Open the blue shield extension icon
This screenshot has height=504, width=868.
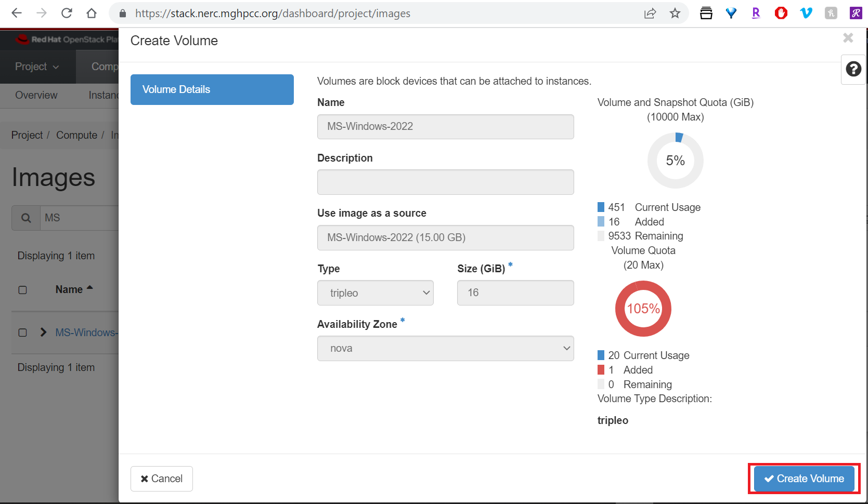tap(731, 14)
